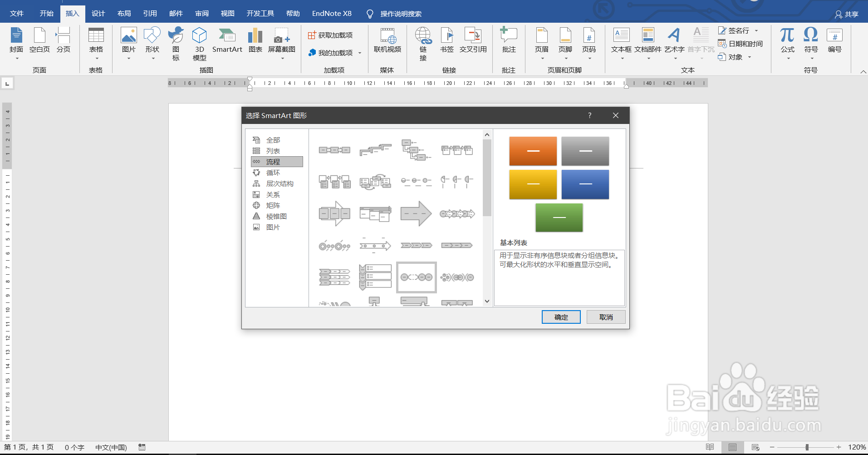
Task: Choose the highlighted circle process thumbnail
Action: tap(416, 277)
